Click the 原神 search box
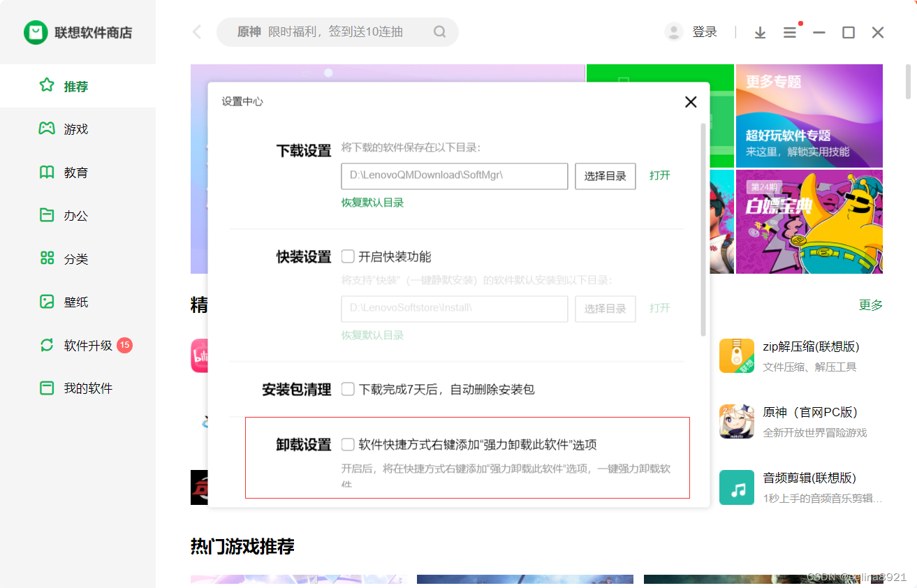 tap(337, 32)
